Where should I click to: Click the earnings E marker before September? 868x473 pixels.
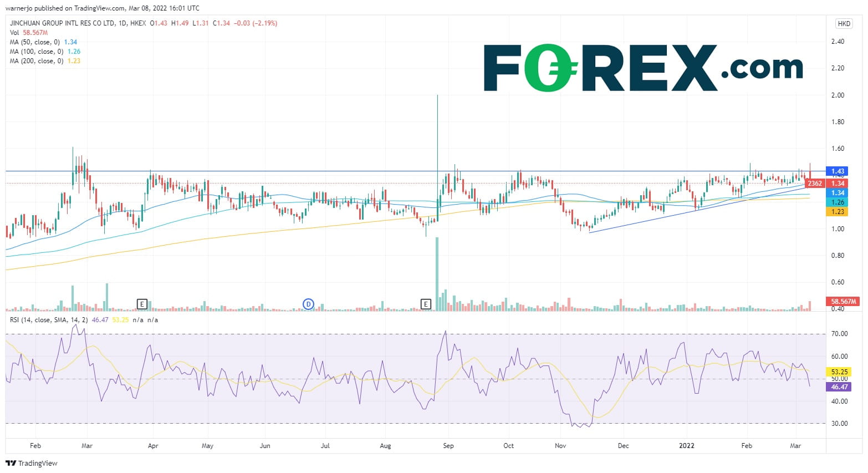coord(426,304)
